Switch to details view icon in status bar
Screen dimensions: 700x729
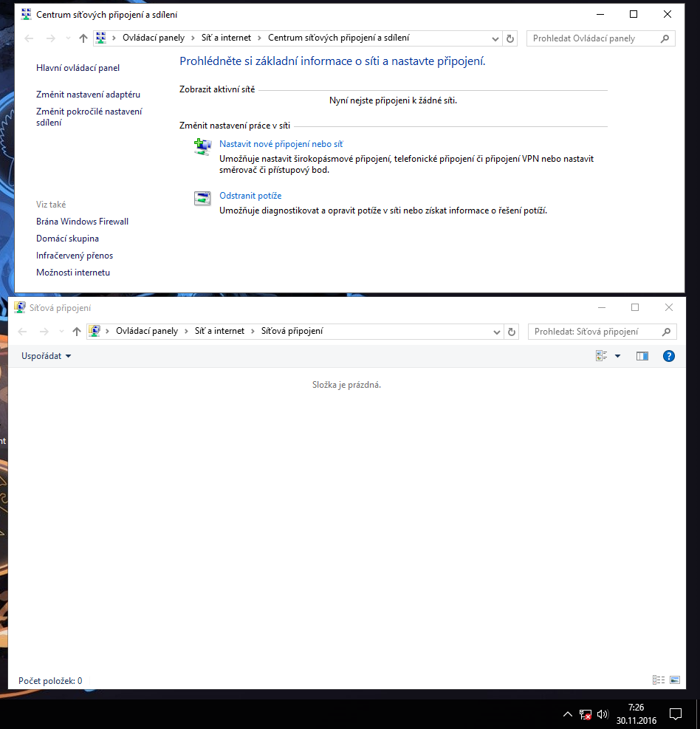click(x=658, y=680)
